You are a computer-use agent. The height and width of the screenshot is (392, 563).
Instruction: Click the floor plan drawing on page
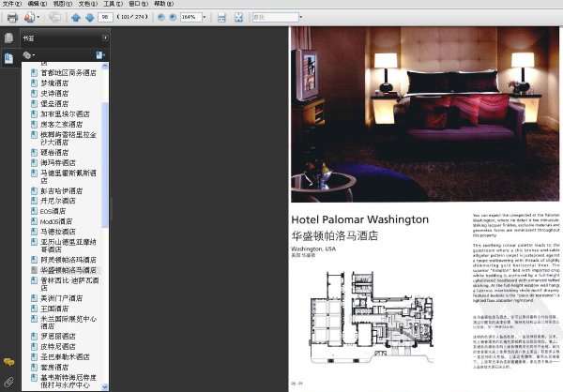click(372, 317)
